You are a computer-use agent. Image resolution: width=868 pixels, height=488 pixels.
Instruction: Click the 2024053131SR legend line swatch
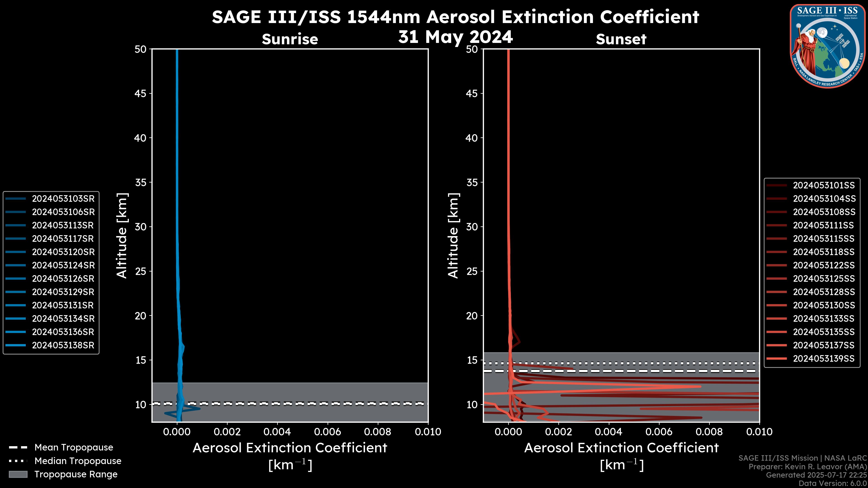point(16,305)
